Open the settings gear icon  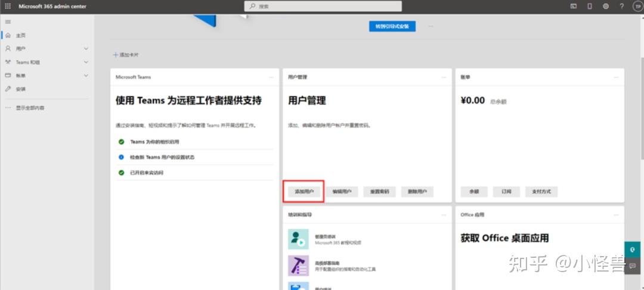coord(606,6)
